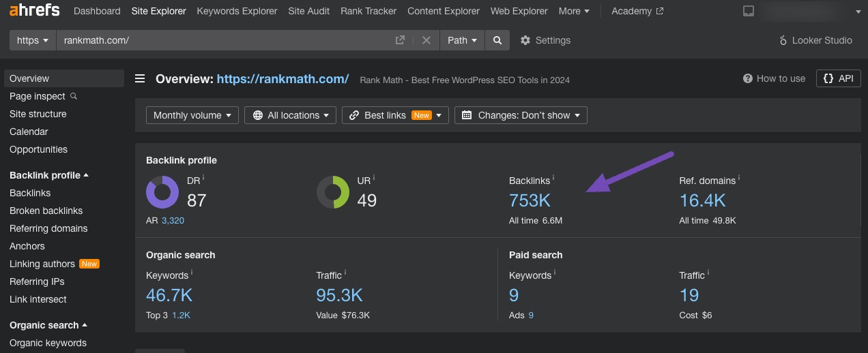
Task: Select Overview in the sidebar
Action: pyautogui.click(x=64, y=78)
